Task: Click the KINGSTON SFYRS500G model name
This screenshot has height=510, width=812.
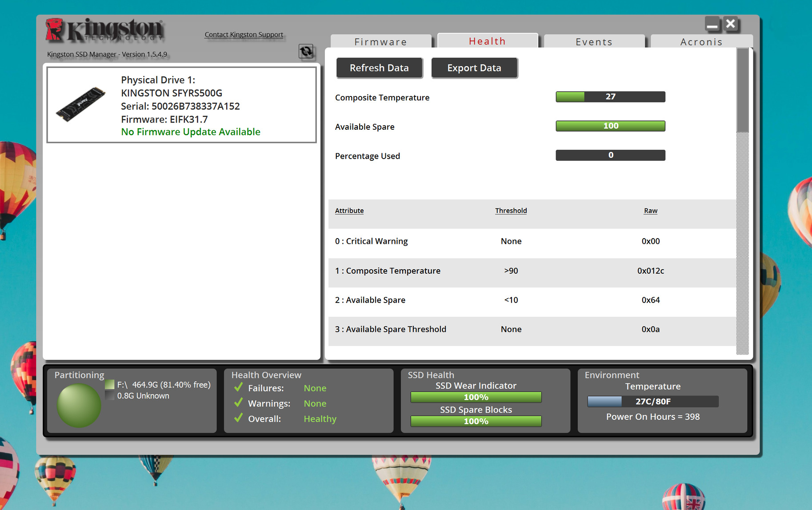Action: click(x=172, y=93)
